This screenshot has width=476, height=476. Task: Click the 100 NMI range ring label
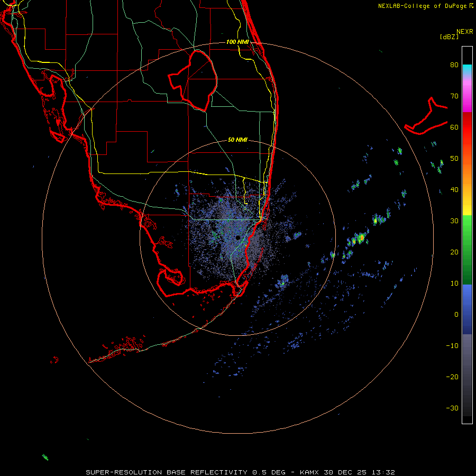click(x=237, y=42)
